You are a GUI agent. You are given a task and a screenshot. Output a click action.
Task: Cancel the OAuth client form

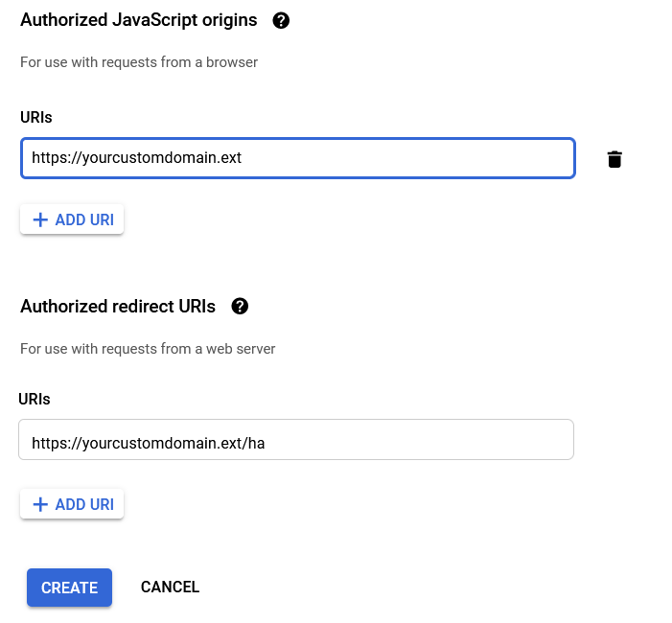[x=170, y=587]
